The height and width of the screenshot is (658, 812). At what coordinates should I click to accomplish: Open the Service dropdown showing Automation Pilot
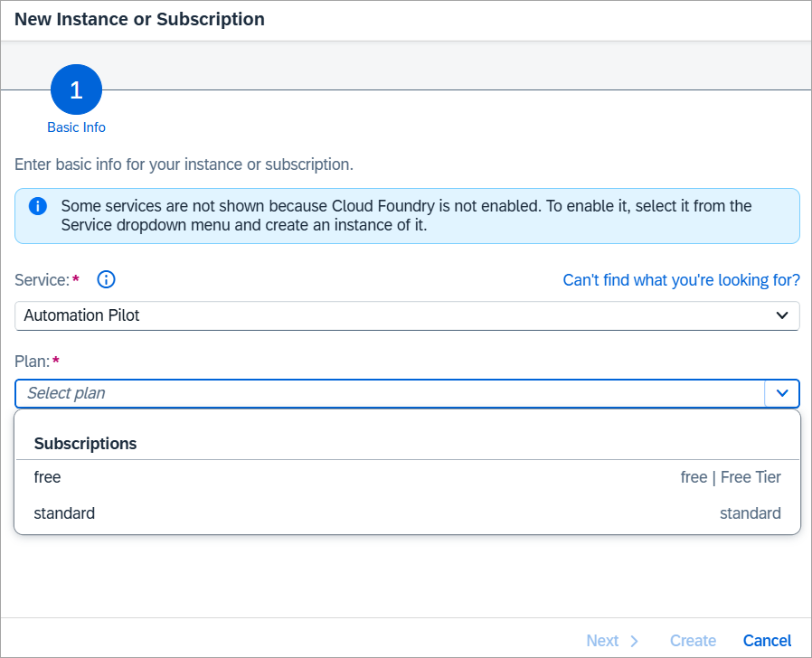coord(407,315)
